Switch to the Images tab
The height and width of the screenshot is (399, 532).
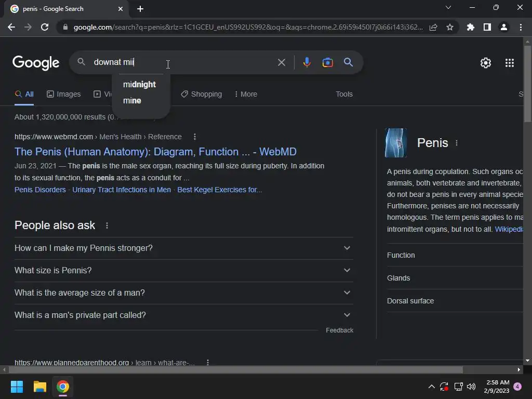(64, 95)
